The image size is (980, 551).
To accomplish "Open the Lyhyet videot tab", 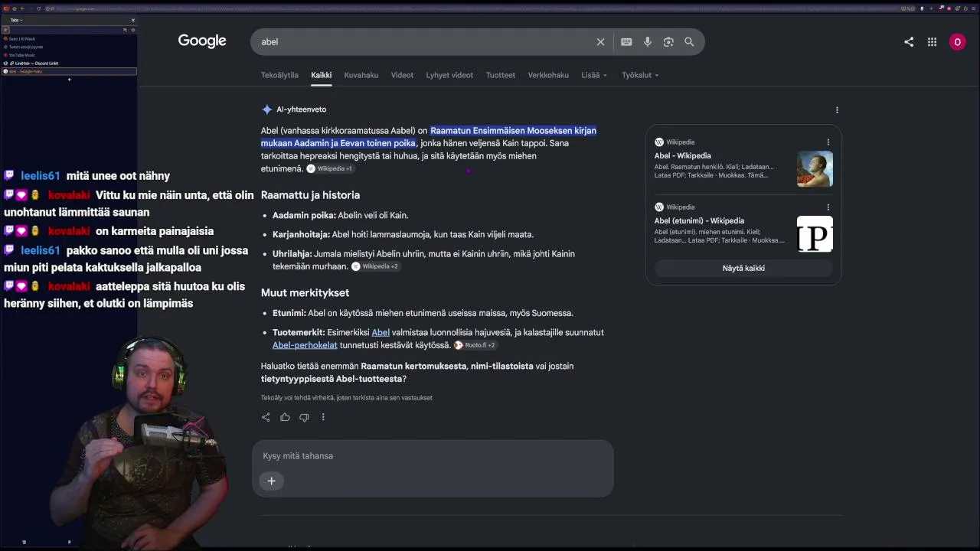I will pos(449,75).
